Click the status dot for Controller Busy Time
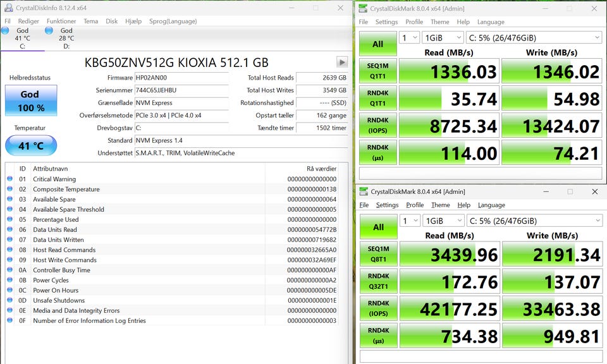 point(10,270)
